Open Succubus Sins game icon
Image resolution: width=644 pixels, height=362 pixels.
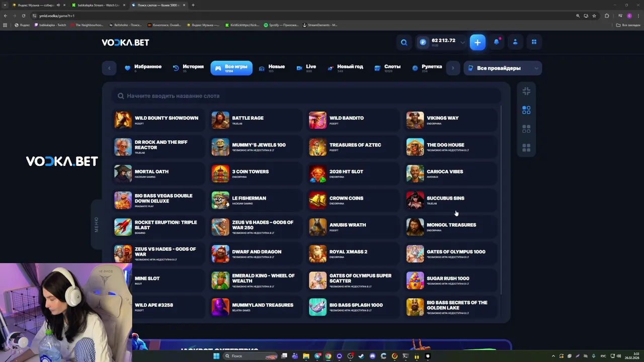415,200
